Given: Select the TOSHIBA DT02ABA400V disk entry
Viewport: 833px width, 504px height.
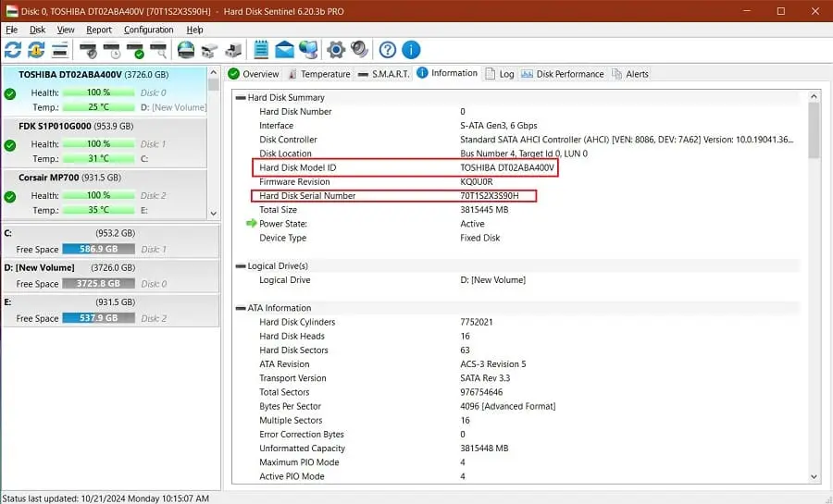Looking at the screenshot, I should pyautogui.click(x=105, y=91).
